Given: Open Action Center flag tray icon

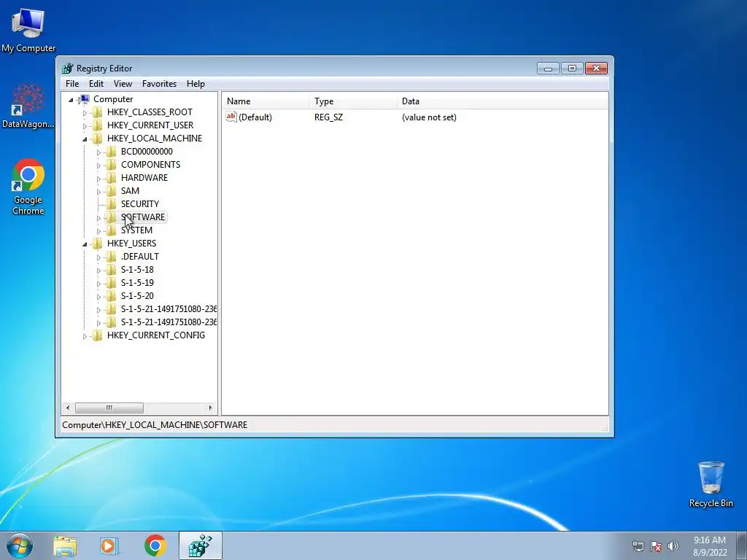Looking at the screenshot, I should click(x=656, y=546).
